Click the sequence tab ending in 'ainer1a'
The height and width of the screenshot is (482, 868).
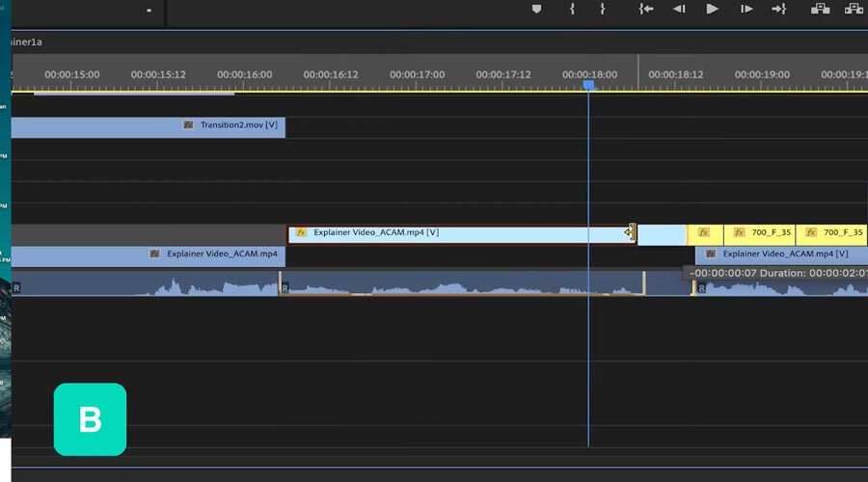27,42
